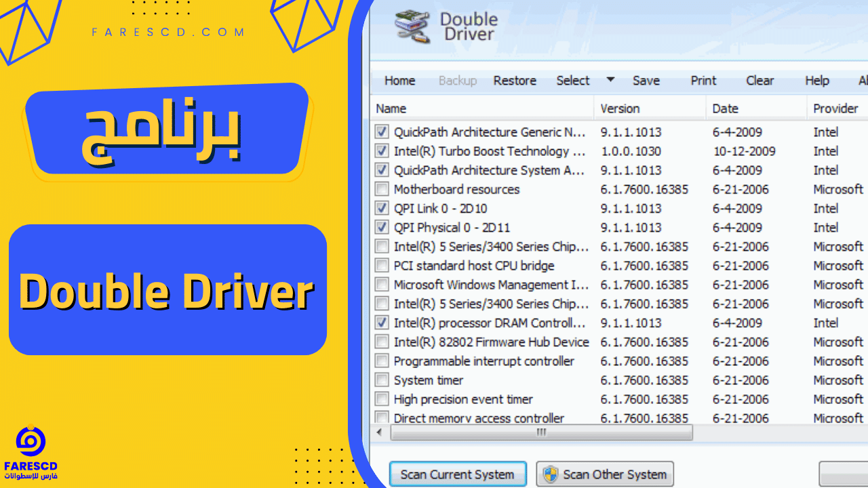868x488 pixels.
Task: Tick Programmable interrupt controller checkbox
Action: click(x=382, y=361)
